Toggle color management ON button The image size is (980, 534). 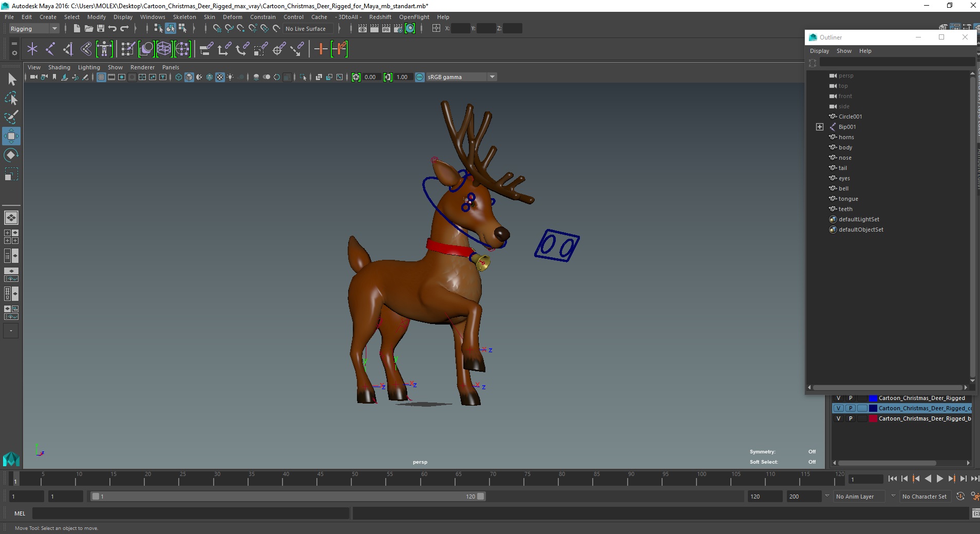coord(420,77)
